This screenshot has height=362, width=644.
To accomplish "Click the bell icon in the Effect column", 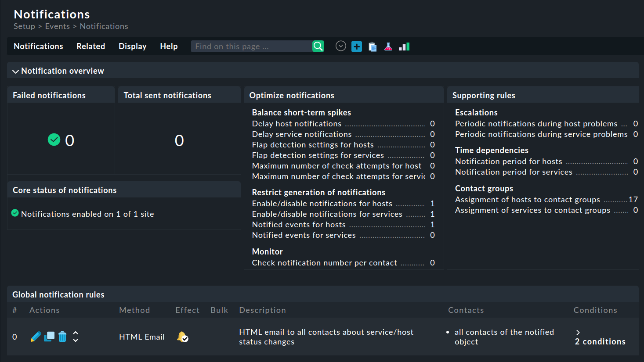I will pos(183,337).
